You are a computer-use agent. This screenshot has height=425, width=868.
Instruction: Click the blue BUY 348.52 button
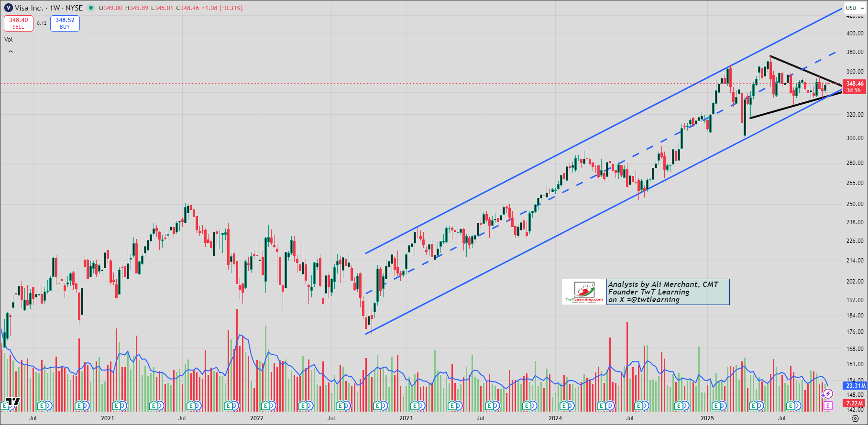pos(65,23)
